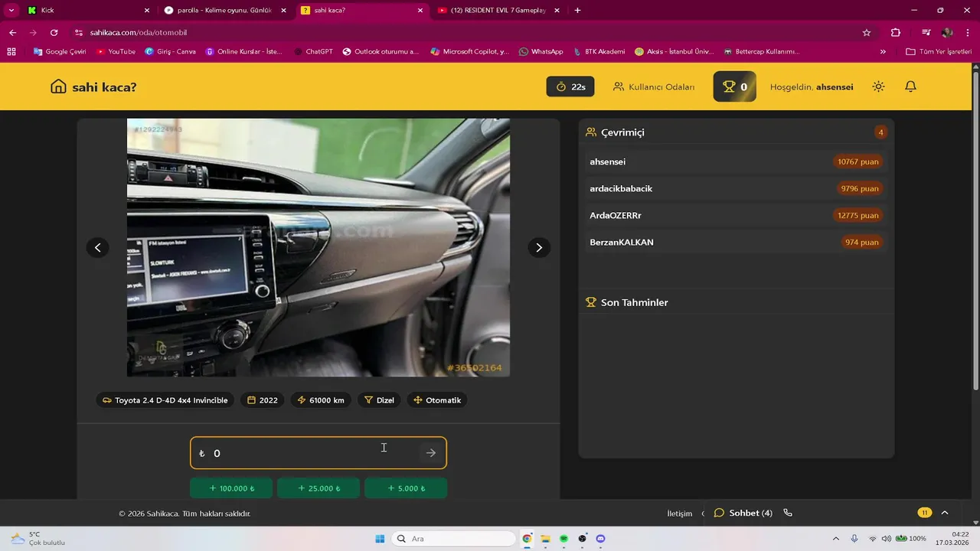Click the Dizel fuel tag
Image resolution: width=980 pixels, height=551 pixels.
click(x=379, y=400)
